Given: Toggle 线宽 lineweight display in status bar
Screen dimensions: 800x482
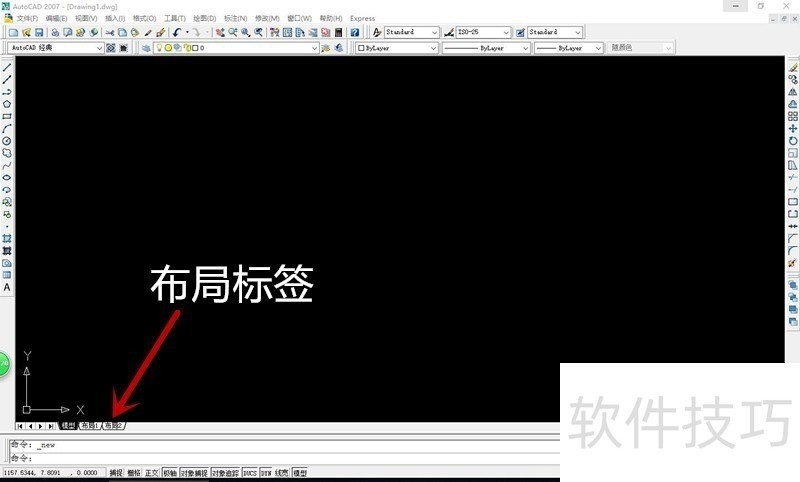Looking at the screenshot, I should pyautogui.click(x=282, y=473).
